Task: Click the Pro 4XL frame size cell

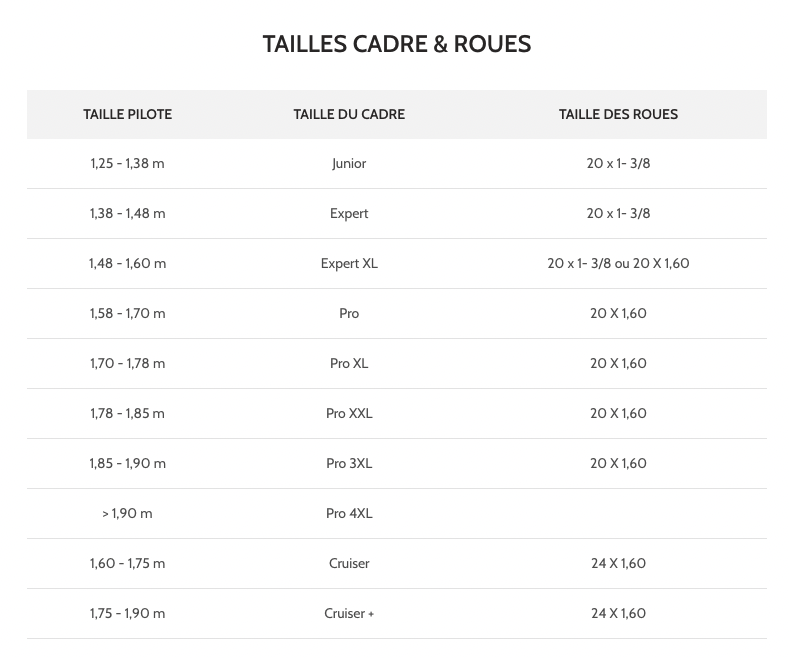Action: [x=349, y=513]
